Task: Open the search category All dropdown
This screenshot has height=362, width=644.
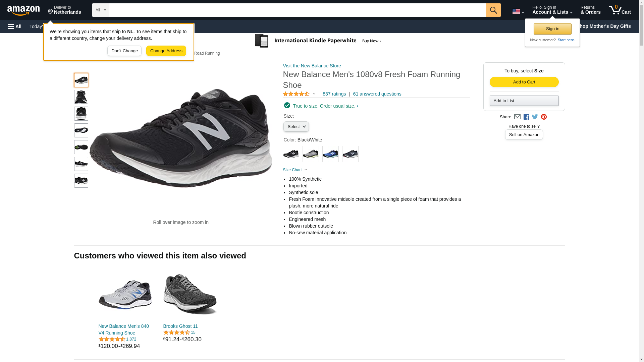Action: [x=101, y=10]
